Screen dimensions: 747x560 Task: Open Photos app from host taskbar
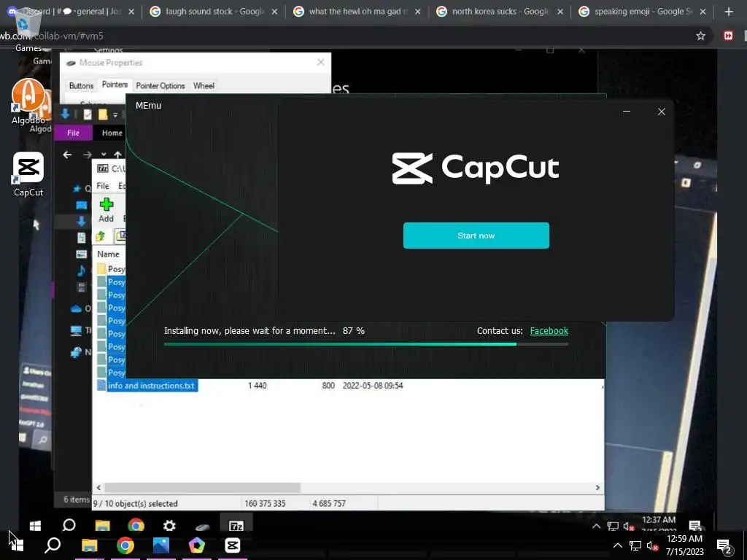161,545
